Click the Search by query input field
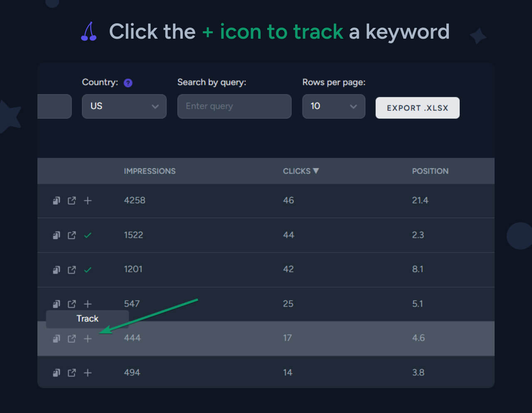This screenshot has width=532, height=413. 234,106
